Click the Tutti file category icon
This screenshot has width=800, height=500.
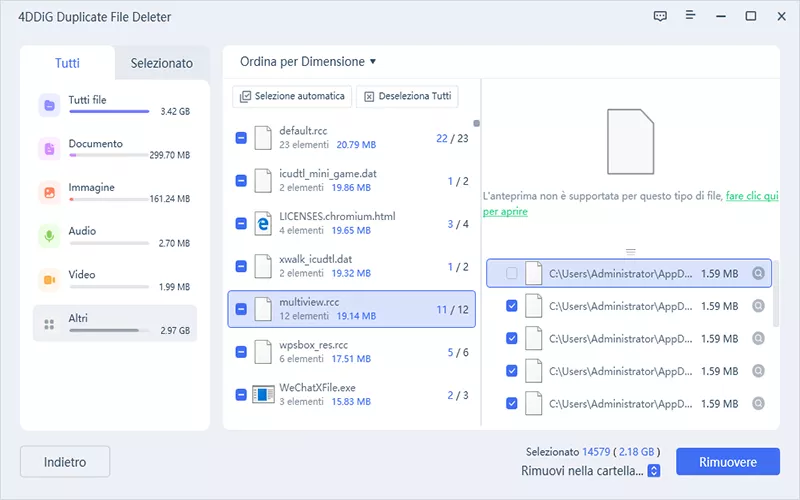coord(49,106)
